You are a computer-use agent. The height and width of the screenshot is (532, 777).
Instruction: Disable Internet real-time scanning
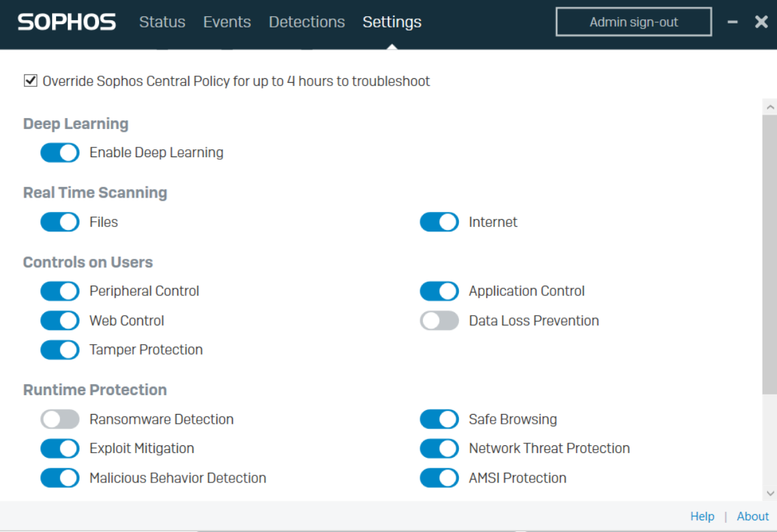tap(439, 222)
